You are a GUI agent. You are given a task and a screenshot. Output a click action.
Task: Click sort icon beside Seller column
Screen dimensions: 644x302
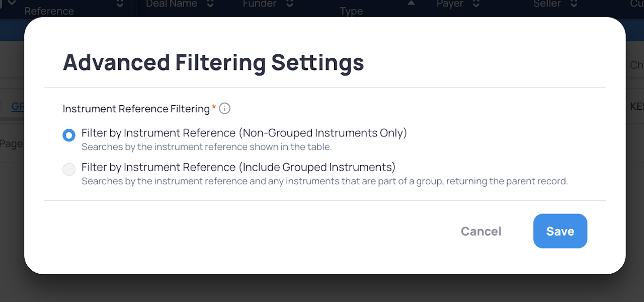(x=574, y=4)
